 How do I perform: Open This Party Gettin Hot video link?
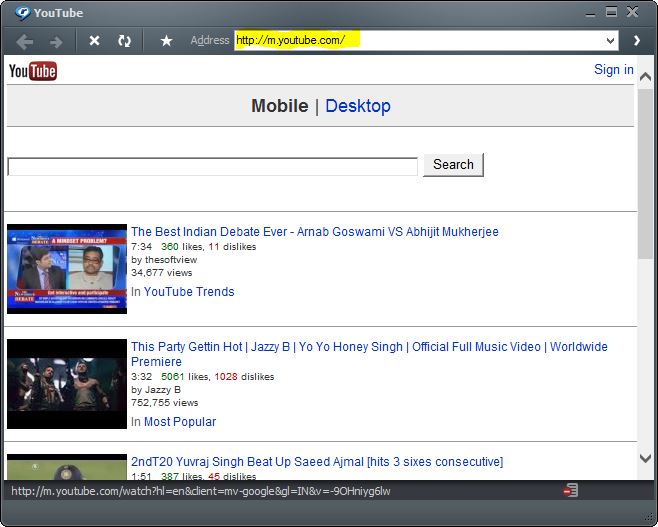click(x=369, y=354)
